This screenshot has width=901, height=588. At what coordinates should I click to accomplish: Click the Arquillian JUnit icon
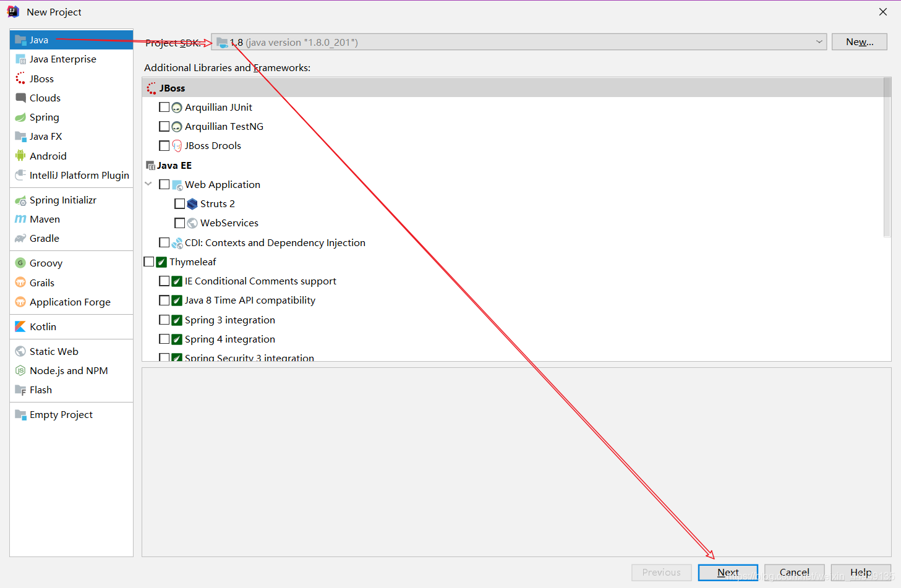point(177,108)
